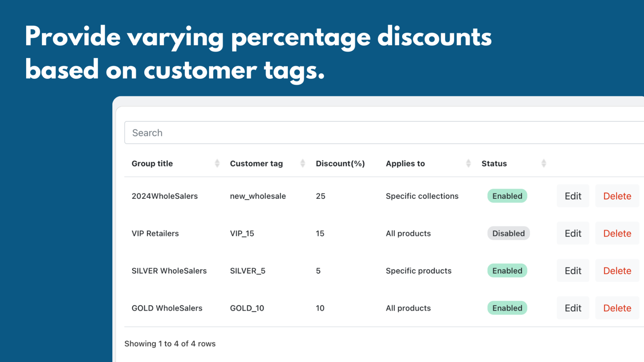This screenshot has width=644, height=362.
Task: Edit the SILVER WholeSalers group
Action: 573,271
